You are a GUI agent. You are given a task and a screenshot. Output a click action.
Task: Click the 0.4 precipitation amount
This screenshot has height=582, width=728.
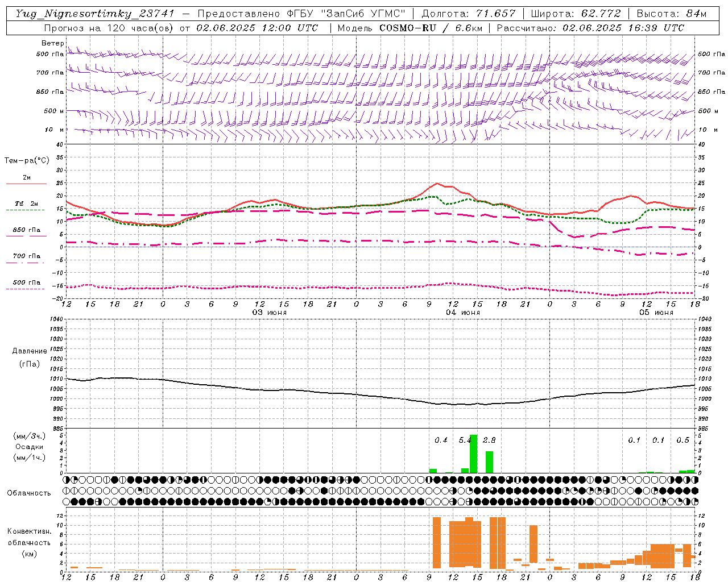[x=441, y=440]
